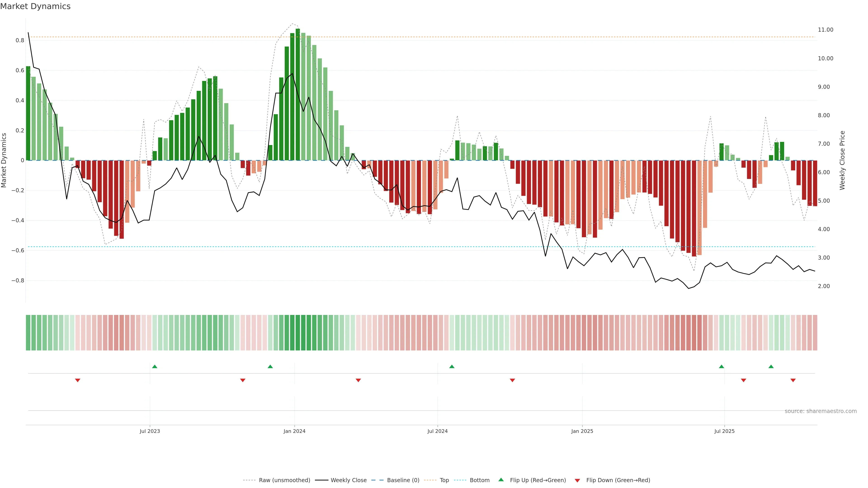This screenshot has height=488, width=868.
Task: Toggle the Baseline (0) legend entry
Action: click(403, 480)
